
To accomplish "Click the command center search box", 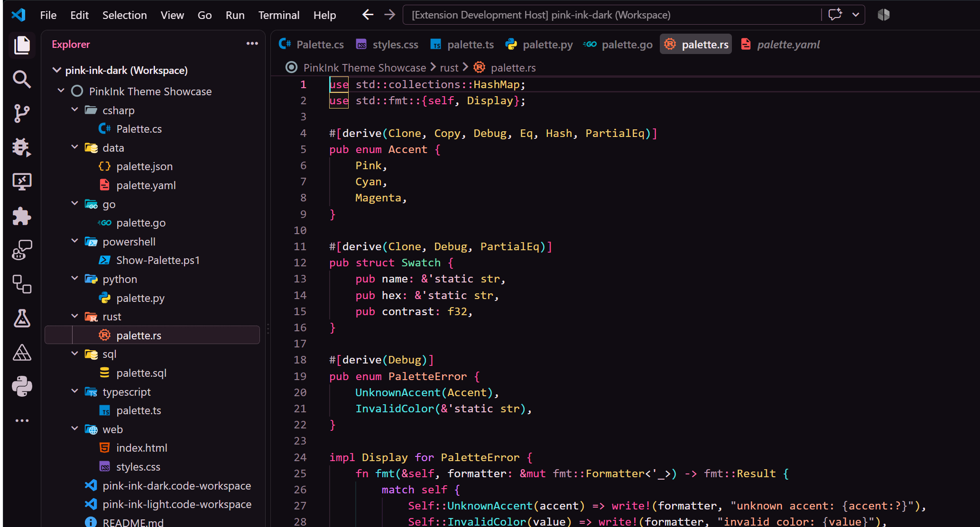I will tap(612, 15).
